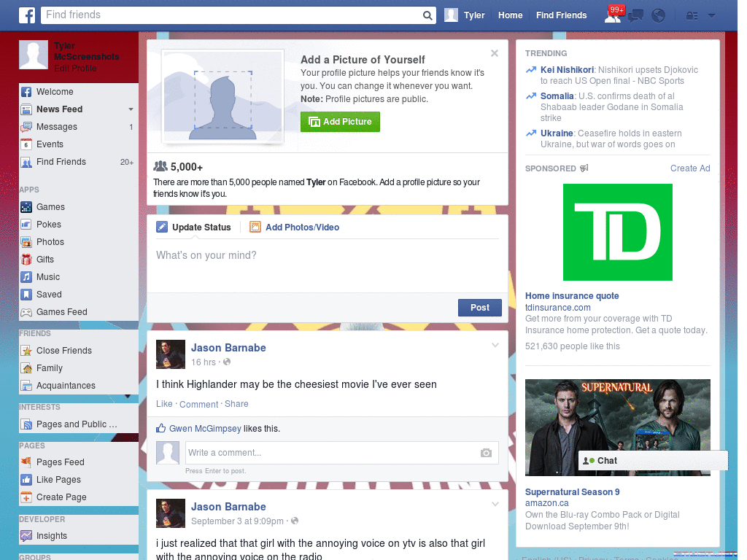Open Edit Profile link
Viewport: 747px width, 560px height.
tap(75, 69)
